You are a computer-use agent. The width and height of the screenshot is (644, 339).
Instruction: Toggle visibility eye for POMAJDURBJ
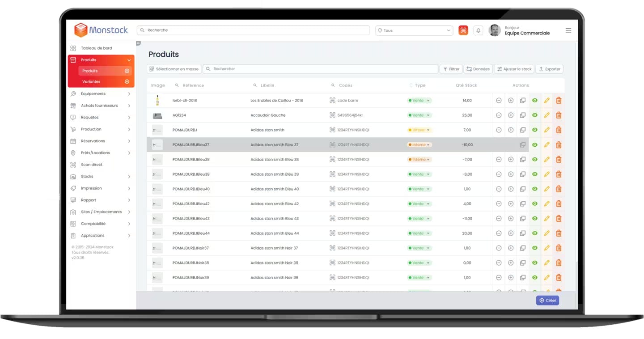tap(534, 130)
